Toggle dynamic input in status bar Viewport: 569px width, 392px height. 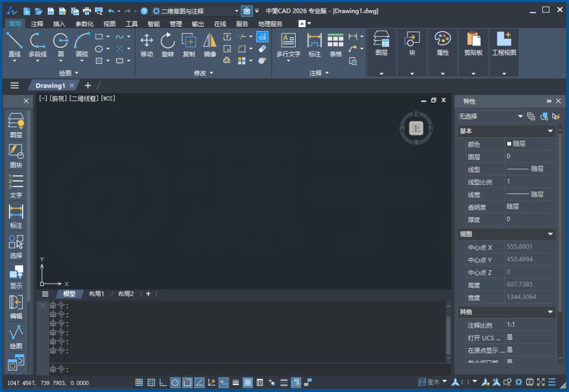coord(223,382)
